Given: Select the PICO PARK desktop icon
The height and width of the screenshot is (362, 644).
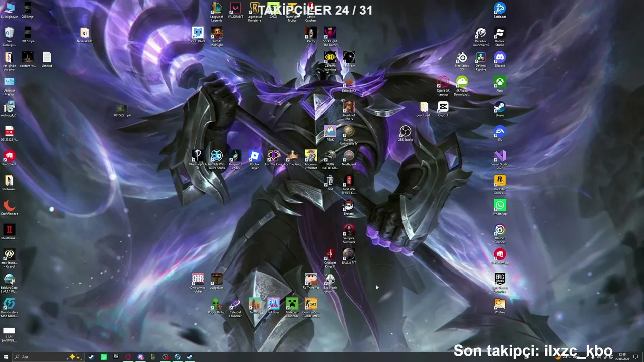Looking at the screenshot, I should pos(198,35).
